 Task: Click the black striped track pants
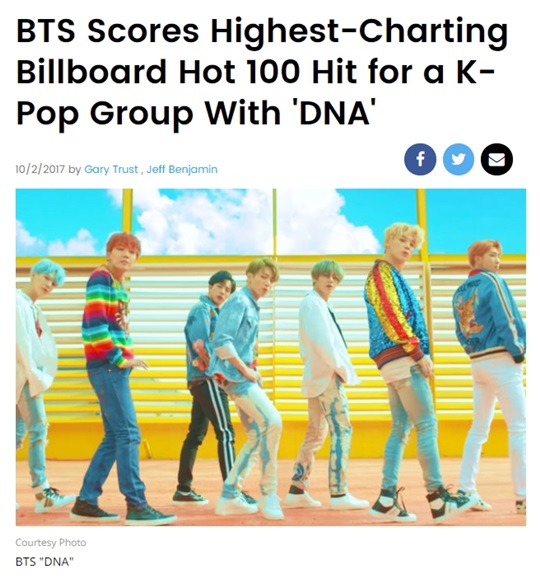(206, 435)
